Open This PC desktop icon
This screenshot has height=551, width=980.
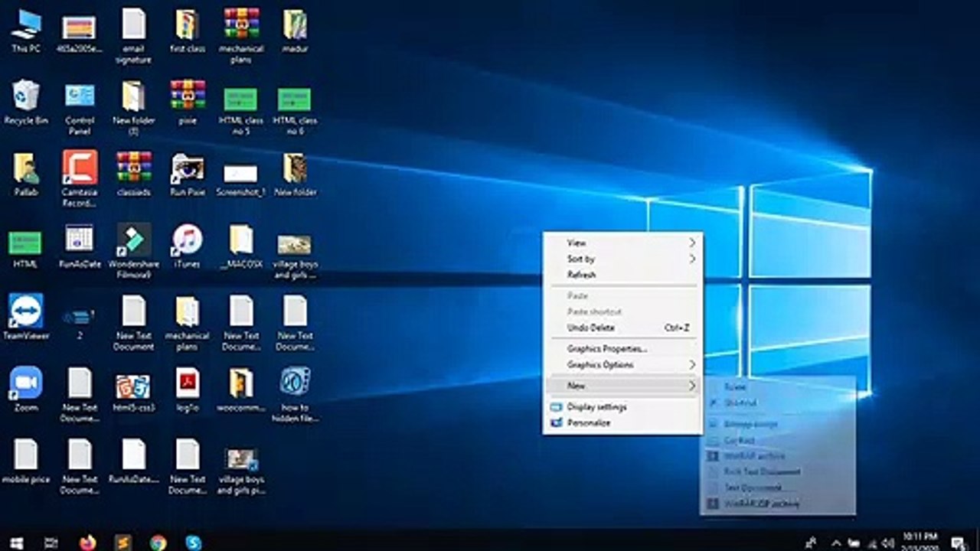pyautogui.click(x=26, y=31)
